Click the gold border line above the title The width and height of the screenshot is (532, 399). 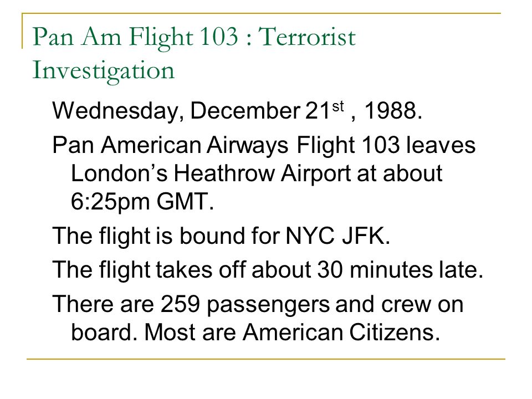(x=261, y=13)
